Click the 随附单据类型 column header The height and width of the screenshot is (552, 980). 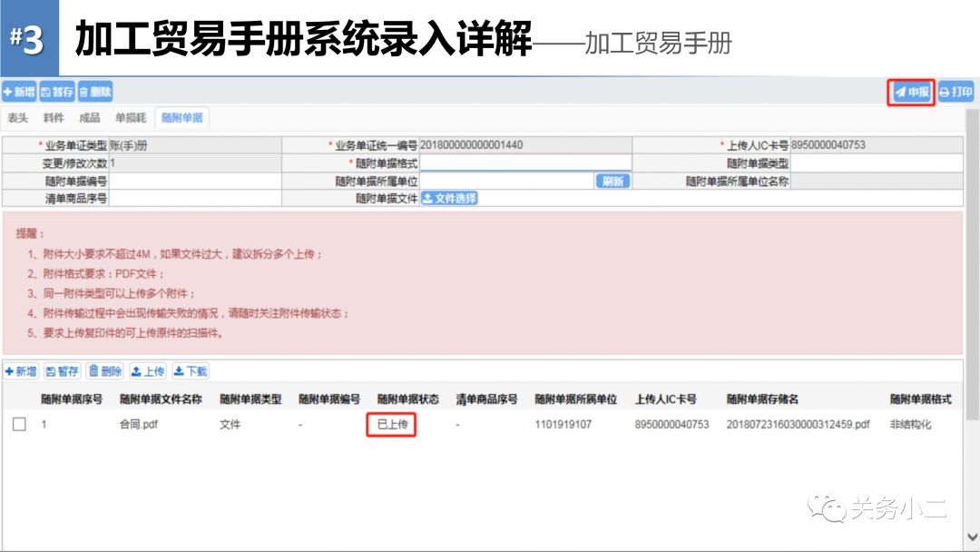click(x=250, y=399)
